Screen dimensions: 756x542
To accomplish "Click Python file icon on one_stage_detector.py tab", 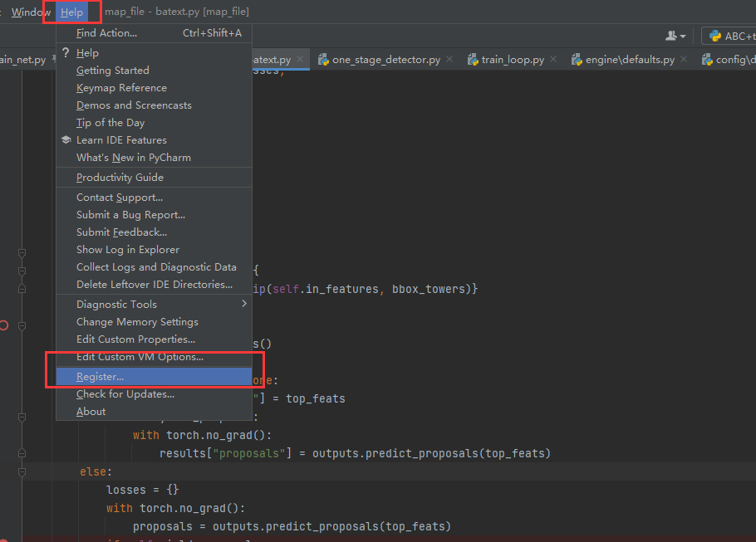I will tap(323, 59).
